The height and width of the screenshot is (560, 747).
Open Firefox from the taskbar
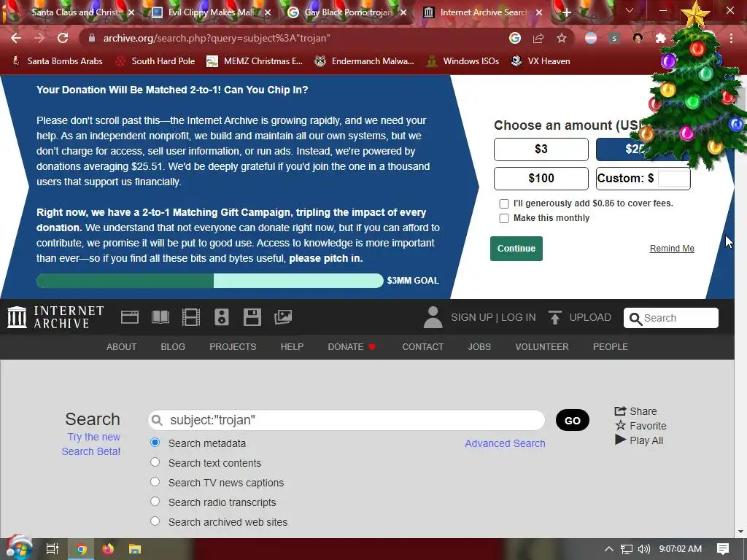click(x=108, y=549)
